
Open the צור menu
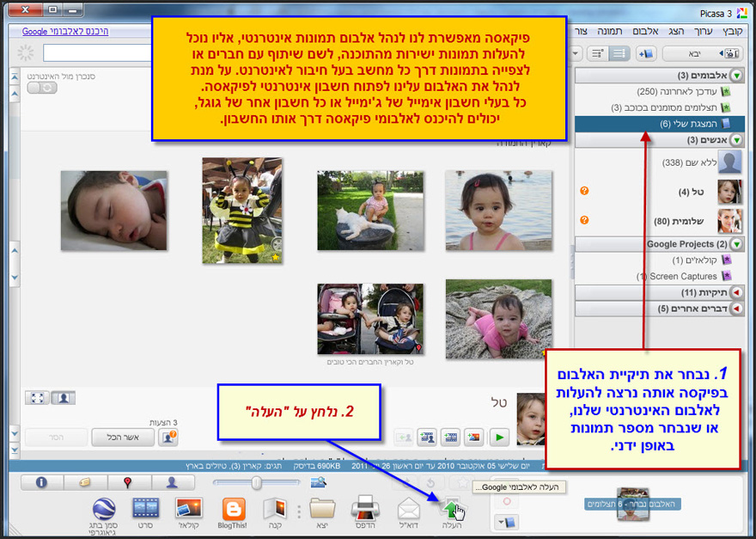(582, 31)
